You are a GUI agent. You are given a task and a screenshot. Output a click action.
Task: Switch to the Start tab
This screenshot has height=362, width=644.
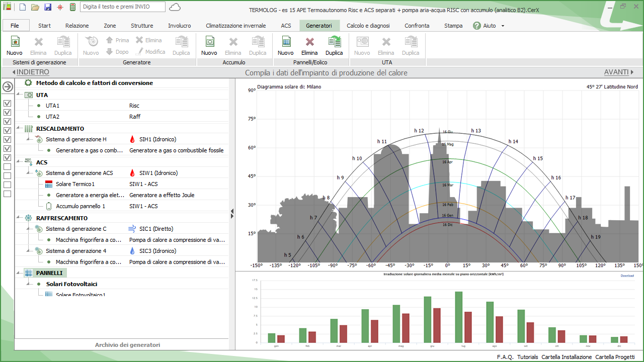[45, 26]
